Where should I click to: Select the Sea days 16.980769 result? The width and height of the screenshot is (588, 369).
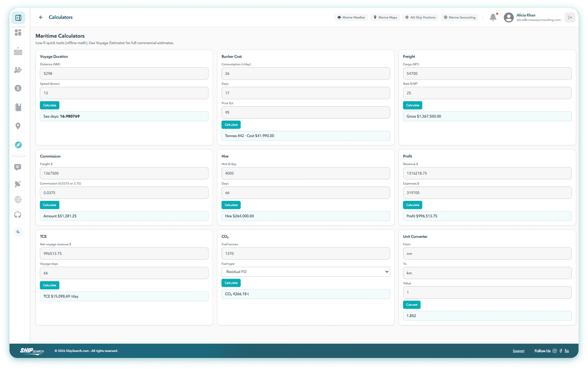124,116
